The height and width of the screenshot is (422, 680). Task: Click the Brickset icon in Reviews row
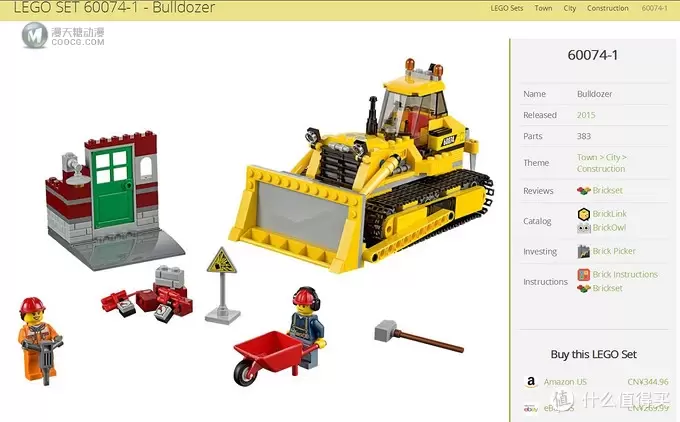584,190
